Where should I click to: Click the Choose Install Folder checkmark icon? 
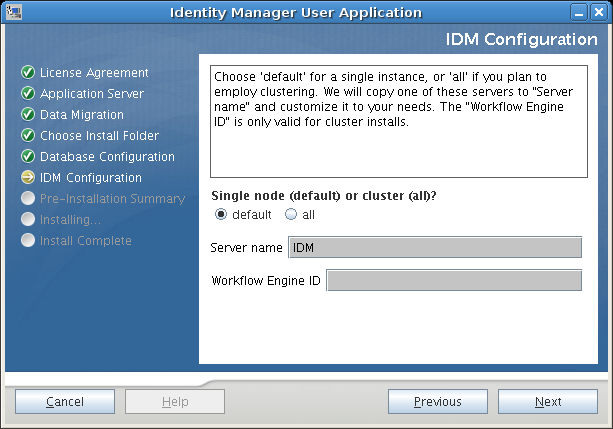pos(28,136)
